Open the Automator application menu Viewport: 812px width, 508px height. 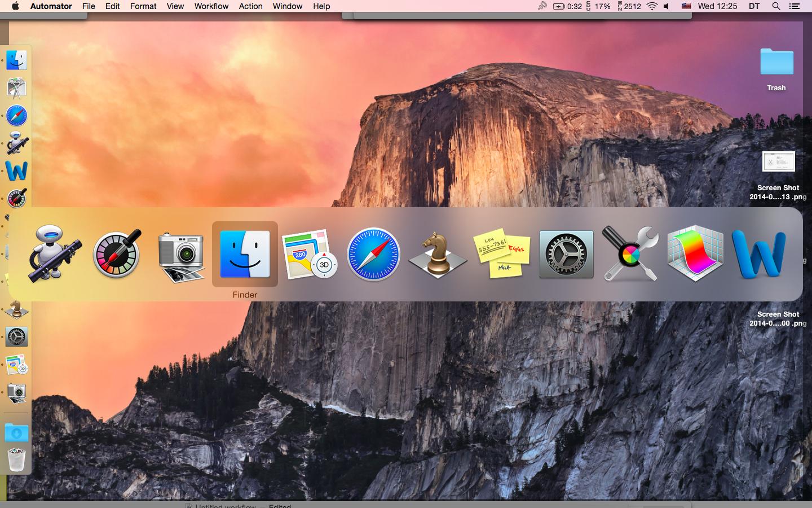[51, 6]
